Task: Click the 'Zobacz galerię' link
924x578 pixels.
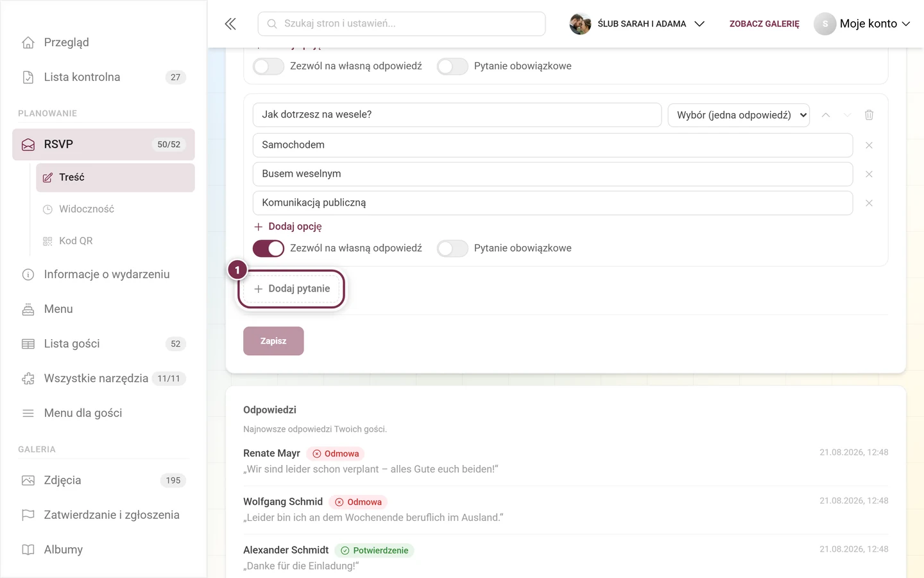Action: (764, 24)
